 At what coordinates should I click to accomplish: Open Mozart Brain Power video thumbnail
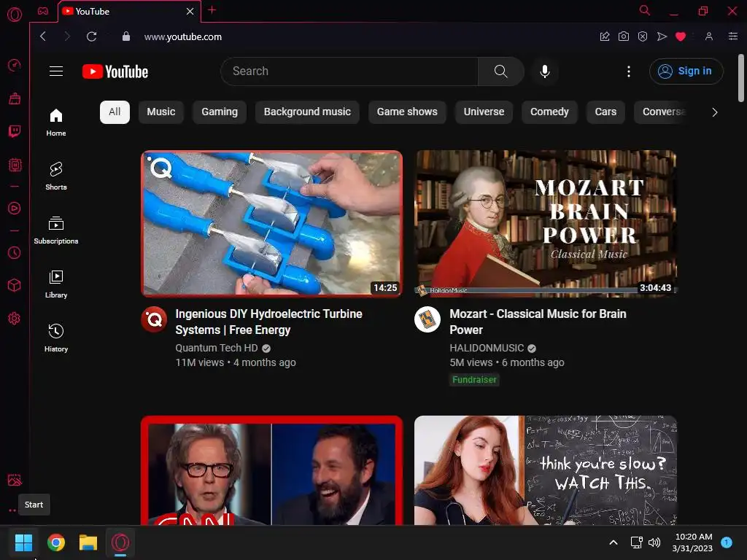coord(546,224)
